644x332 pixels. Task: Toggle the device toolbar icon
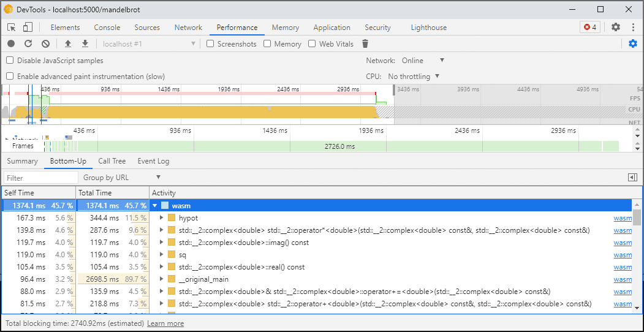point(28,28)
